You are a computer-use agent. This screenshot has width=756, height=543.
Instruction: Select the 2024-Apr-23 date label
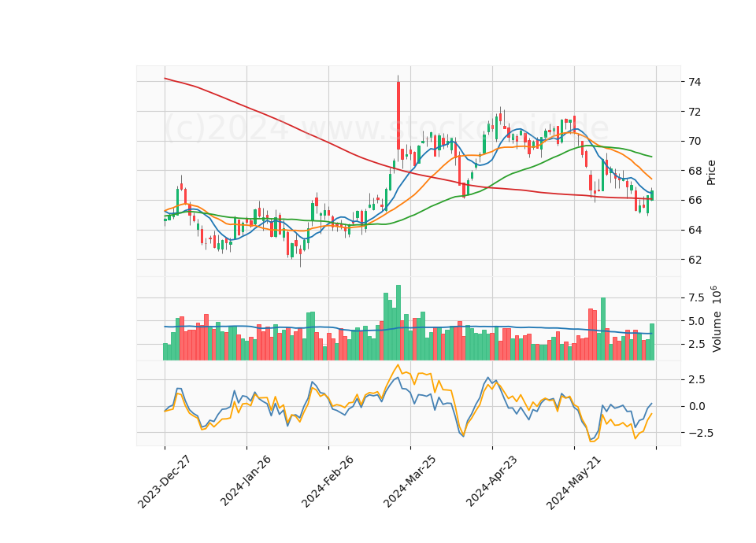pos(491,481)
